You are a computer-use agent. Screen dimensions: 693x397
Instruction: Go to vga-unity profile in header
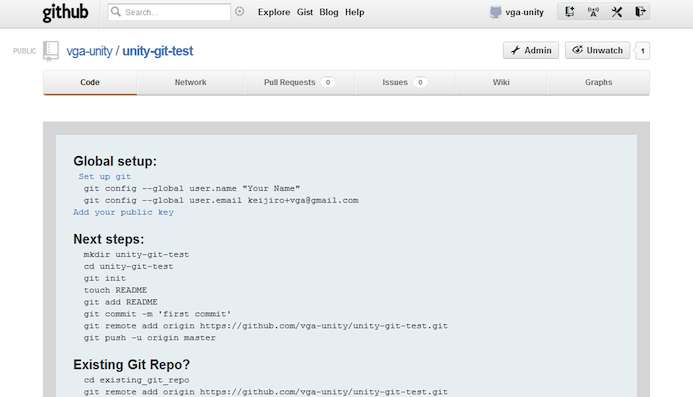coord(524,12)
